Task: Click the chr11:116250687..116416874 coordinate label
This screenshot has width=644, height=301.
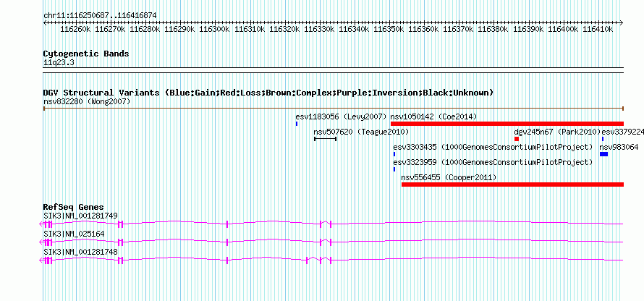Action: 100,16
